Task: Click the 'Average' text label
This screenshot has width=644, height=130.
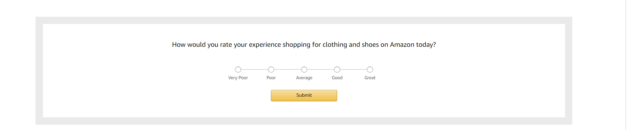Action: [x=304, y=78]
